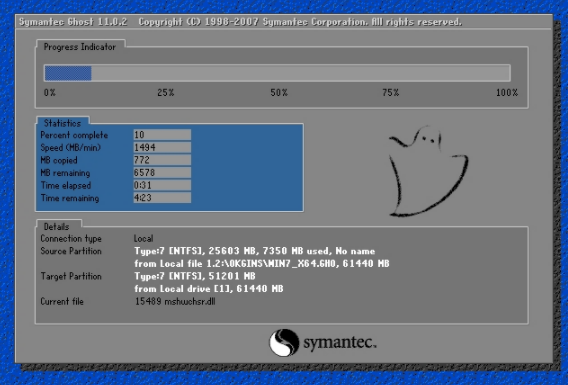Click the Speed (MB/min) value field
Screen dimensions: 568x385
(x=162, y=147)
